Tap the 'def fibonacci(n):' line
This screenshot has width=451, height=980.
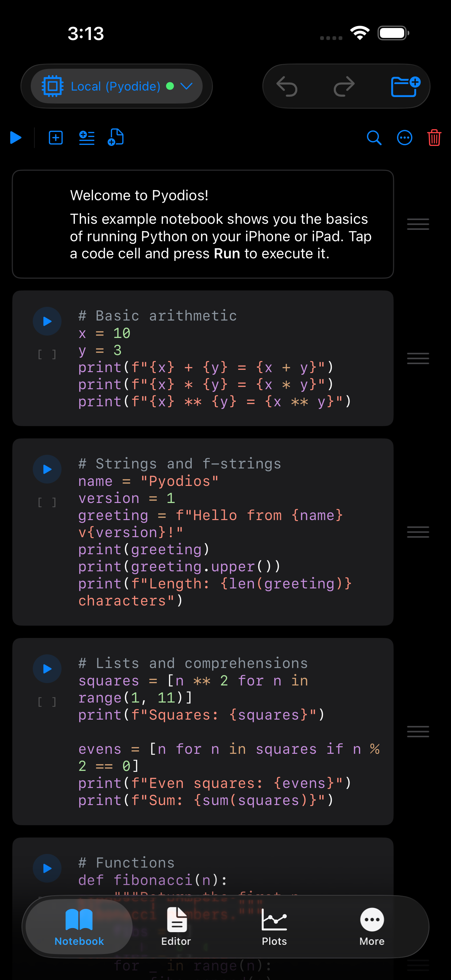(153, 880)
